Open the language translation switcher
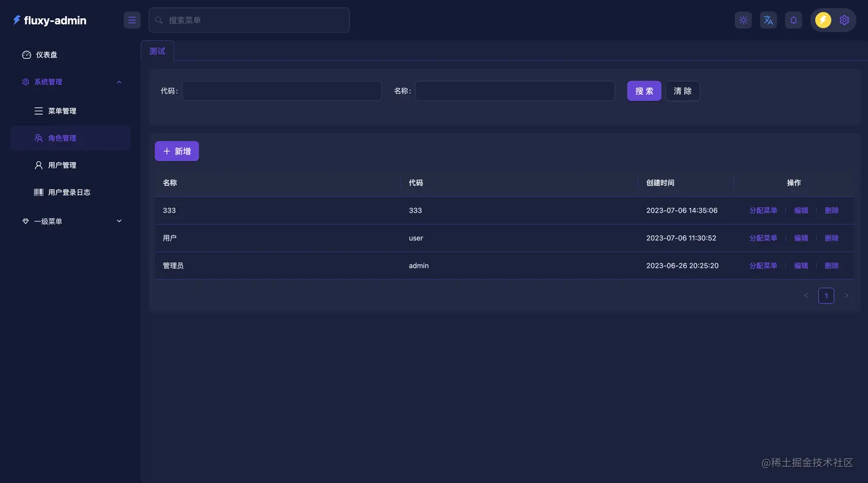 tap(768, 20)
